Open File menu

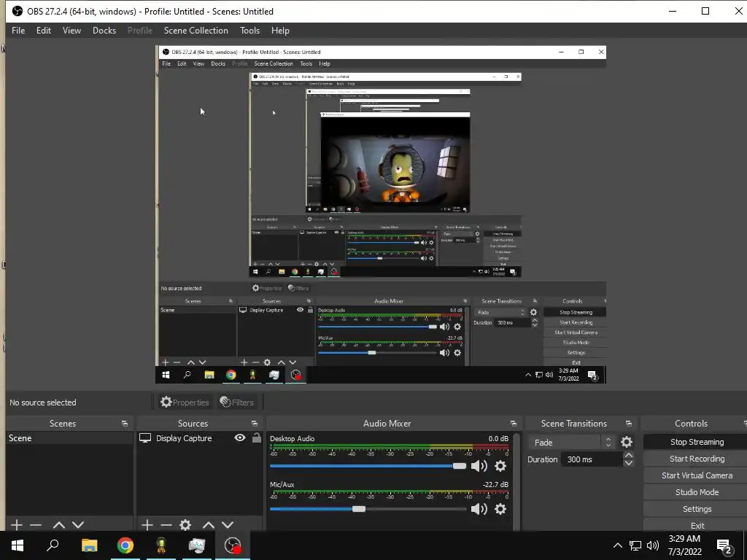[18, 31]
